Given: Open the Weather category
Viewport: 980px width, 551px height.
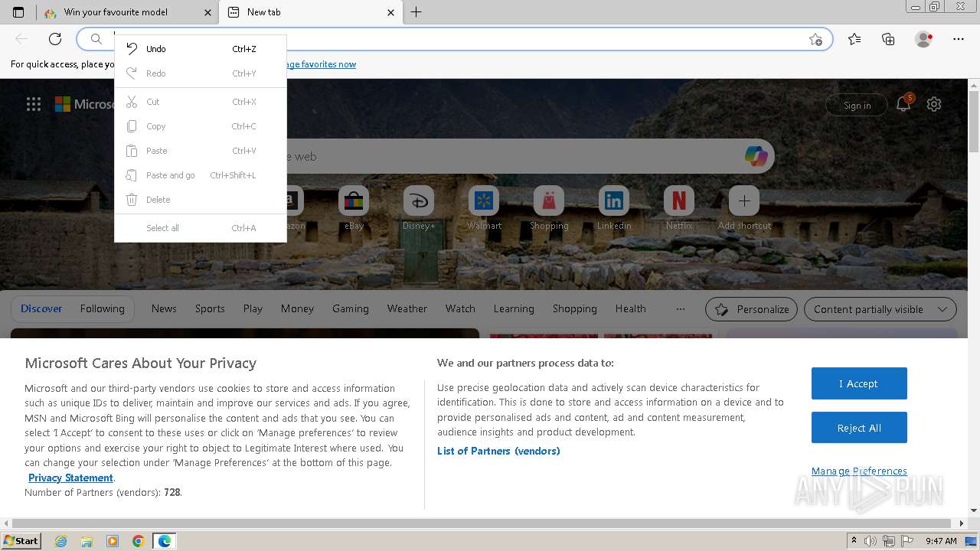Looking at the screenshot, I should click(x=407, y=308).
